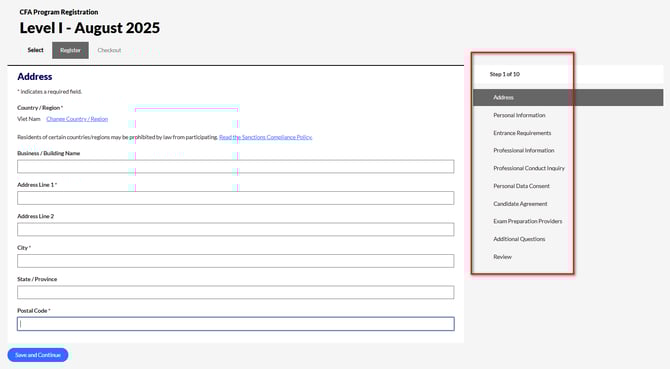Open Personal Information step
Viewport: 670px width, 369px height.
519,115
